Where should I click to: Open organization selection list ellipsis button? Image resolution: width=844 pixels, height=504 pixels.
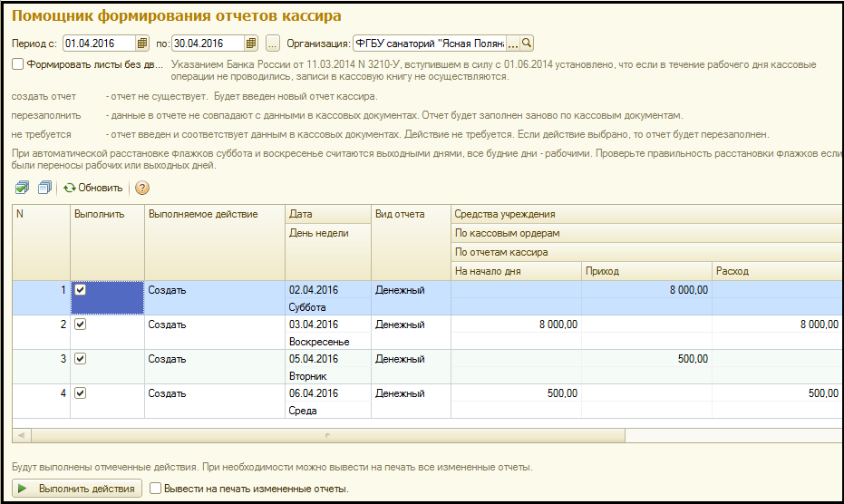click(x=513, y=43)
